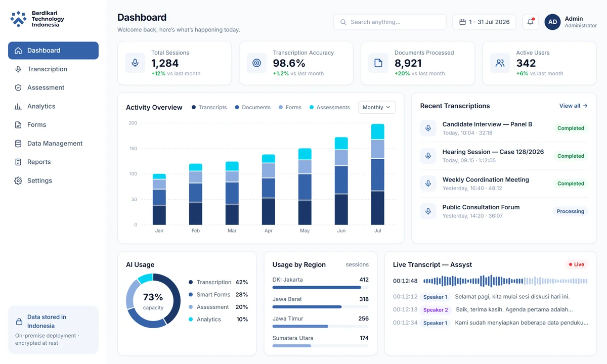Toggle Transcripts series in chart legend
This screenshot has width=607, height=364.
pos(209,107)
